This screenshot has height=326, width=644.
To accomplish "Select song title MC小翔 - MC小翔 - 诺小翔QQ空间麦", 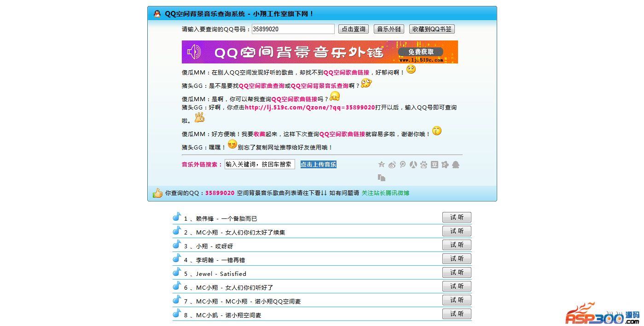I will pos(249,301).
